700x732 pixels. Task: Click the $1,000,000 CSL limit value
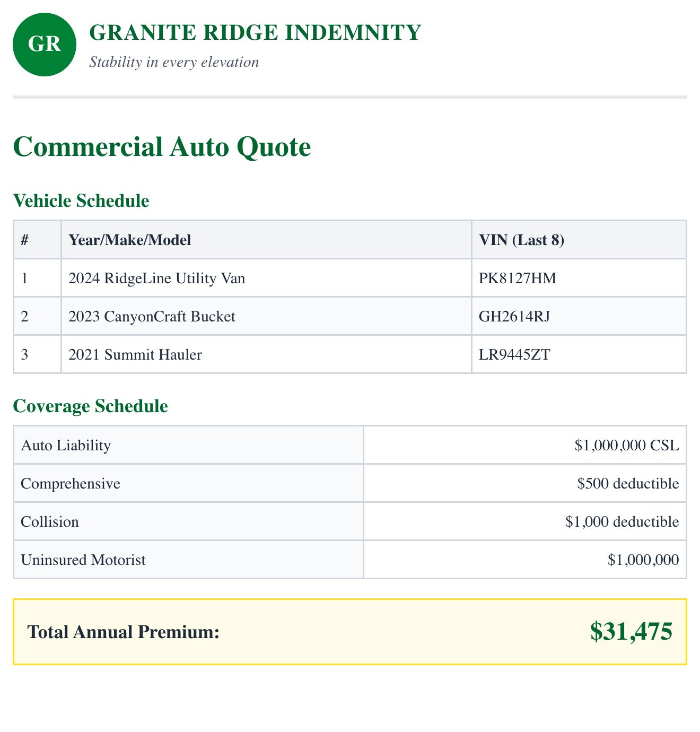pos(626,445)
